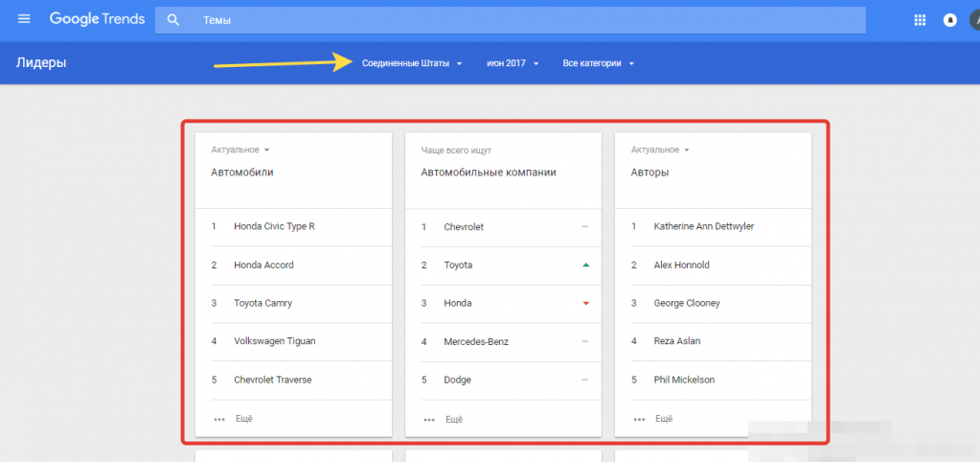Open the июн 2017 date dropdown
The width and height of the screenshot is (980, 462).
pyautogui.click(x=513, y=63)
